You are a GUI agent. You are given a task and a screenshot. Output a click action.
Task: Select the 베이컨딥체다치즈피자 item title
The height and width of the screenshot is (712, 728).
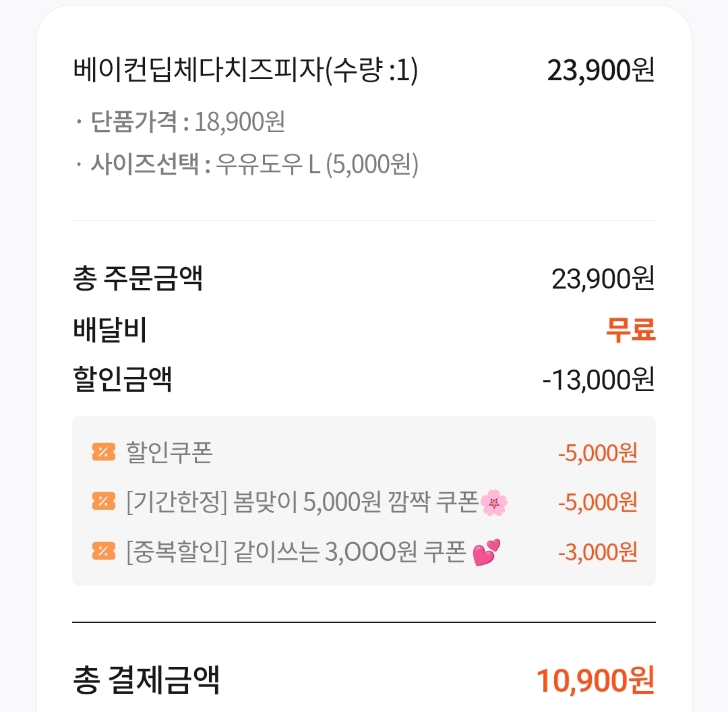(x=245, y=71)
